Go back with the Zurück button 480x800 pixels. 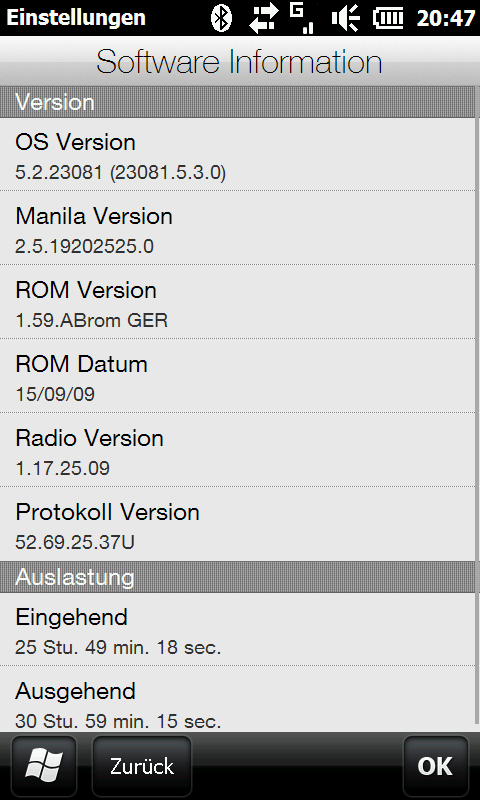click(x=142, y=766)
